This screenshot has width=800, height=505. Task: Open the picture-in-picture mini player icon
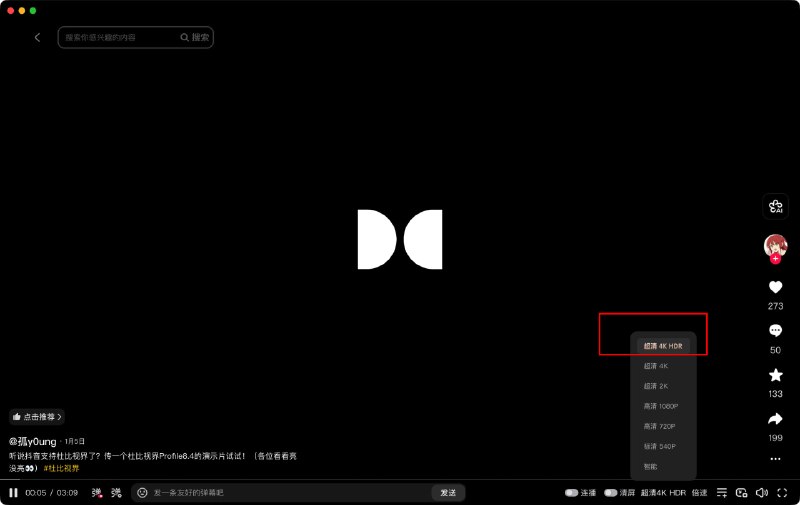[x=741, y=493]
